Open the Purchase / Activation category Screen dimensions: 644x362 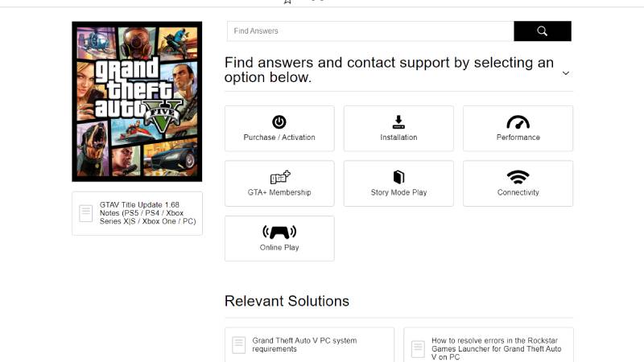[279, 129]
